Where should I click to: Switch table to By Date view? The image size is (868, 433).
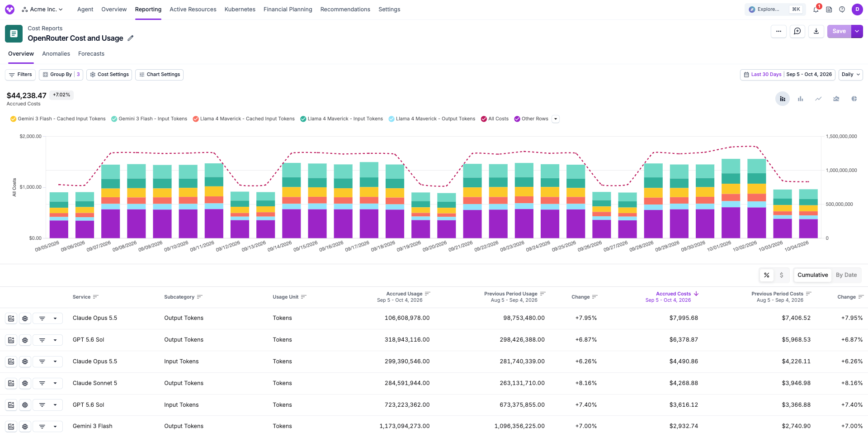[846, 275]
